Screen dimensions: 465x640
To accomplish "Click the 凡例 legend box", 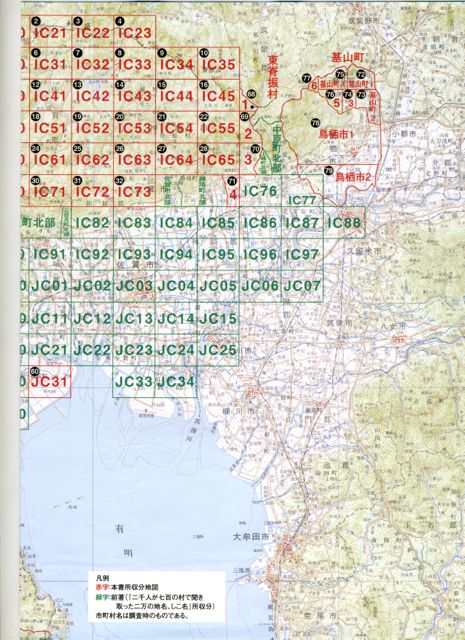I will (x=157, y=596).
